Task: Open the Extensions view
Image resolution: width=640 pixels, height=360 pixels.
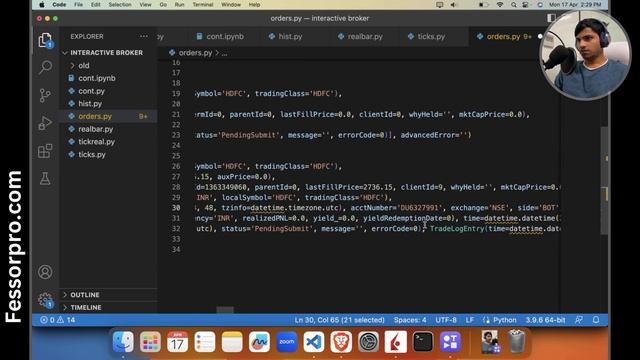Action: [x=45, y=151]
